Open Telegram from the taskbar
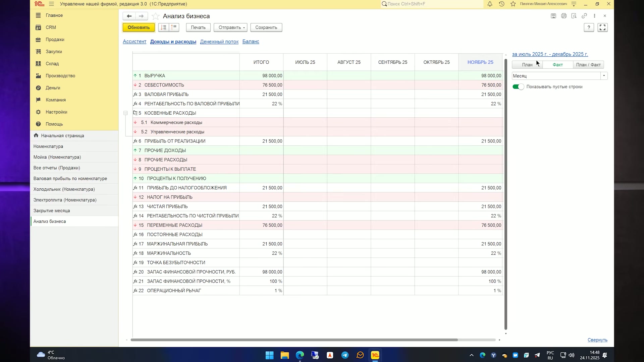644x362 pixels. tap(345, 355)
